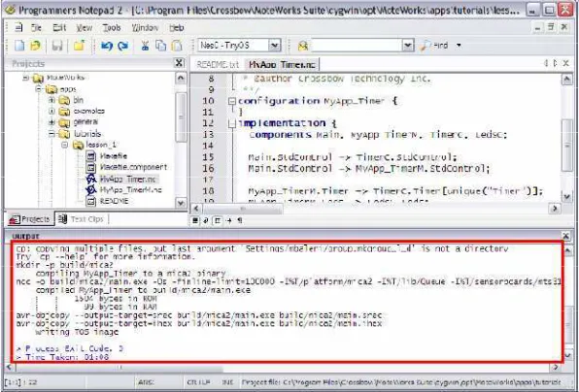Select MyApp_Timer.nc in project tree

click(128, 180)
